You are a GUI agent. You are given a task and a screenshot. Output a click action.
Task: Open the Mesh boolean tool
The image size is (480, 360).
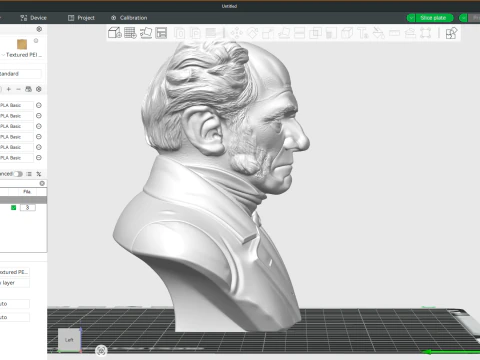[x=315, y=33]
